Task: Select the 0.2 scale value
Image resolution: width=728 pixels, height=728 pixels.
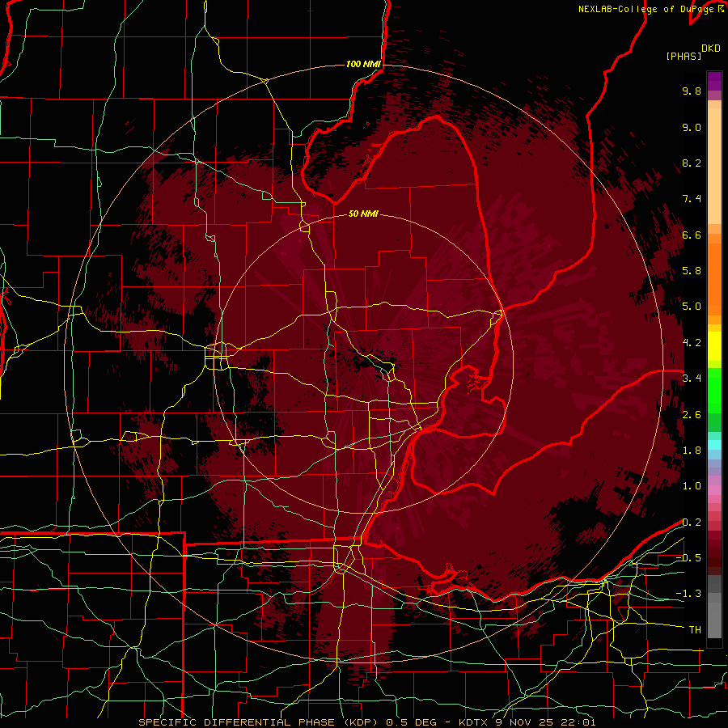Action: 692,523
